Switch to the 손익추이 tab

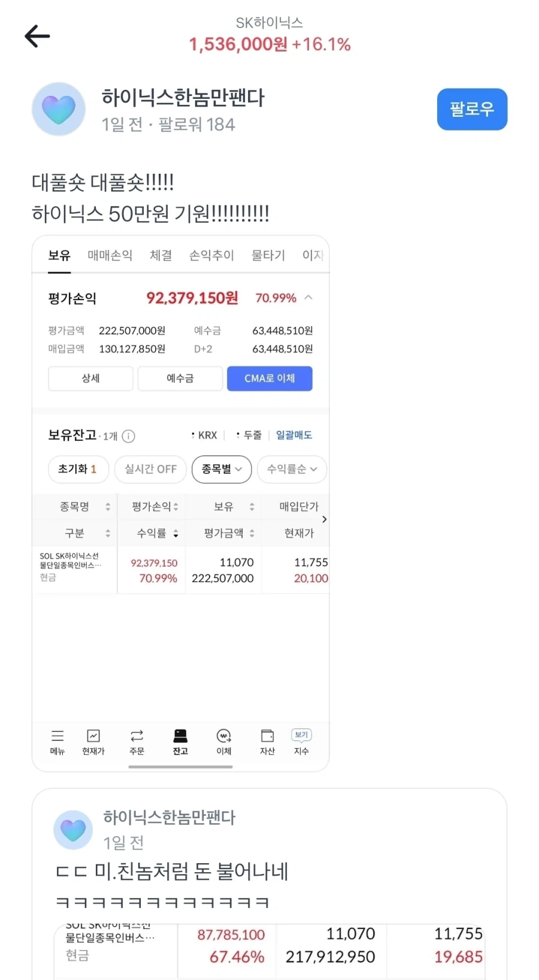(212, 256)
